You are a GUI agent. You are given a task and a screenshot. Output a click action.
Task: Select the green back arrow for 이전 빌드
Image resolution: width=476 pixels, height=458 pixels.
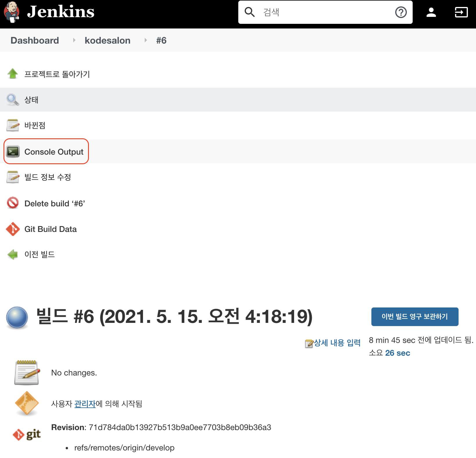click(x=13, y=254)
